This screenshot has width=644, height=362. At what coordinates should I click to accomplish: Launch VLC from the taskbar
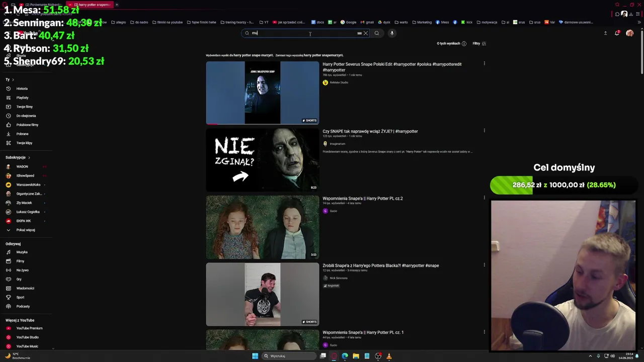(389, 356)
